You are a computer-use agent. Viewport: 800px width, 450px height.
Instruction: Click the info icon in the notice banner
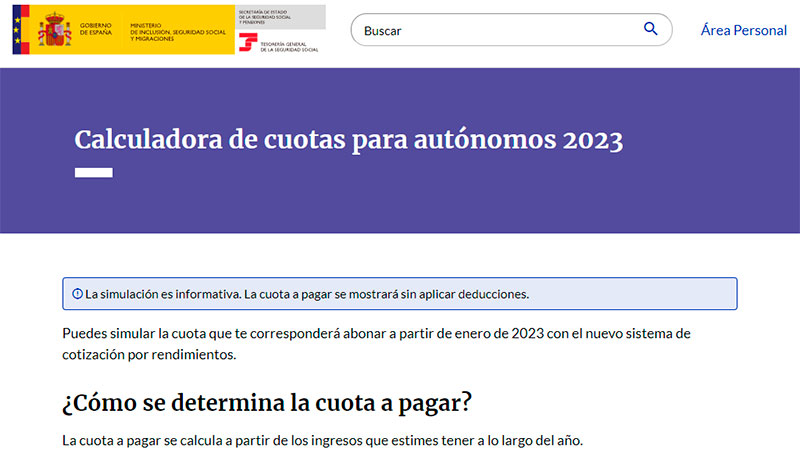(77, 294)
